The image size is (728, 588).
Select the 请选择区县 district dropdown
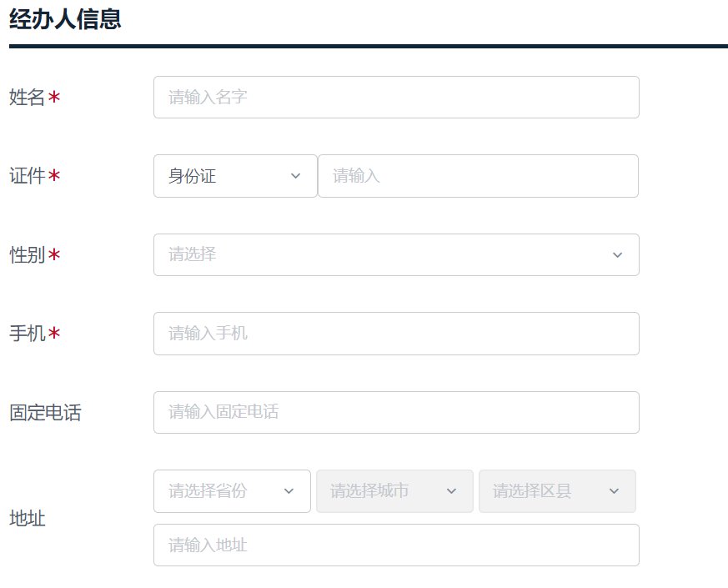(546, 491)
